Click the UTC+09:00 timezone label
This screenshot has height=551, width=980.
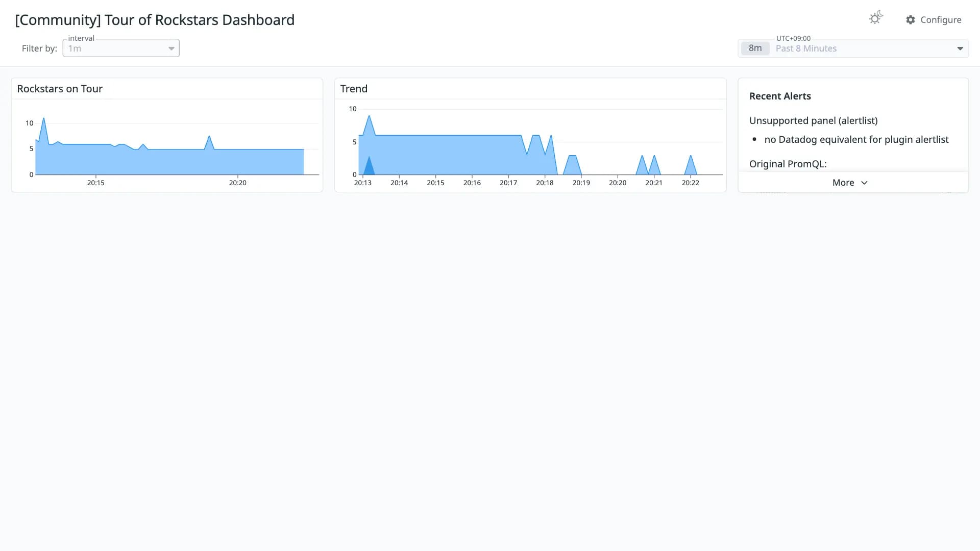793,38
